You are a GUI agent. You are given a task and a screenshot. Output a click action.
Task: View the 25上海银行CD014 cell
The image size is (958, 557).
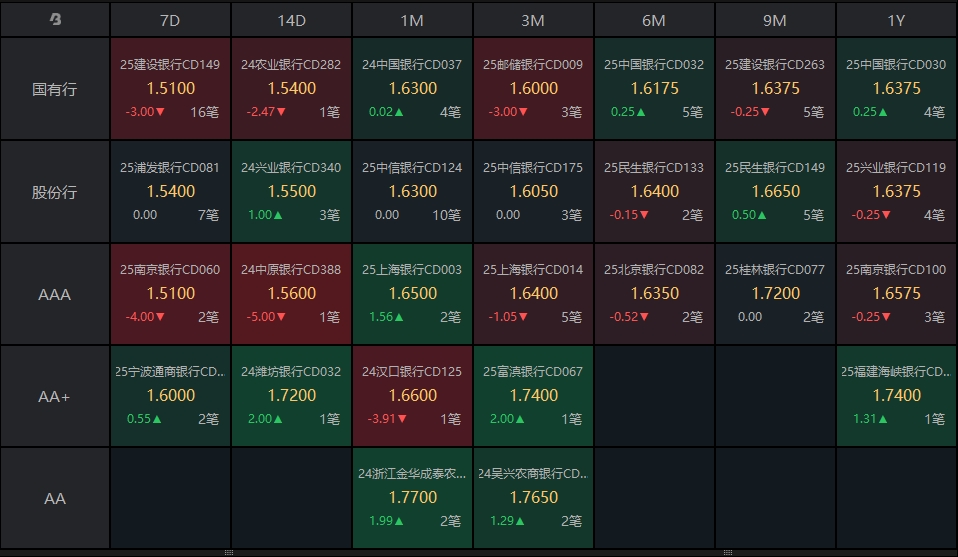click(x=533, y=294)
